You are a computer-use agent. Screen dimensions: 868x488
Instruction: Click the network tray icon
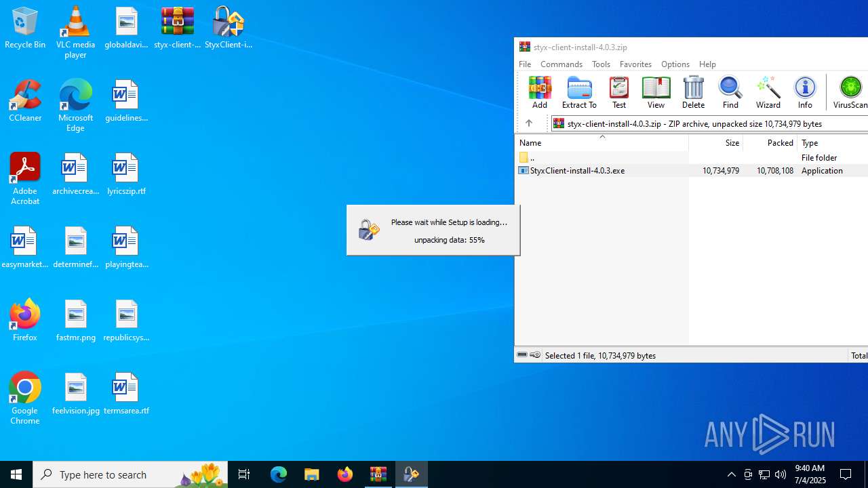tap(764, 474)
